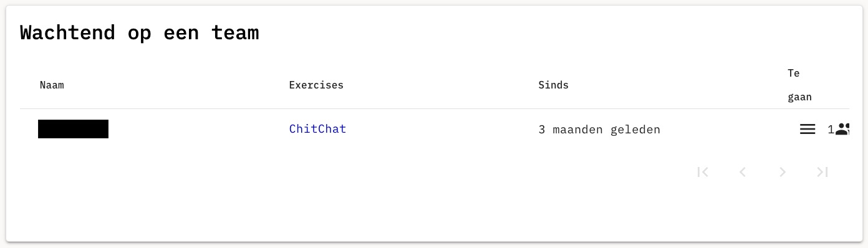868x248 pixels.
Task: Advance to the next page arrow
Action: 783,172
